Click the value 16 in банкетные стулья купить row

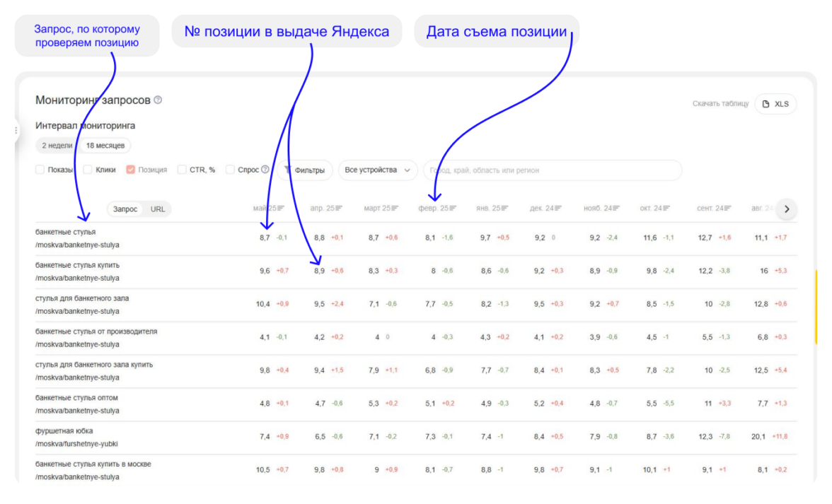763,271
